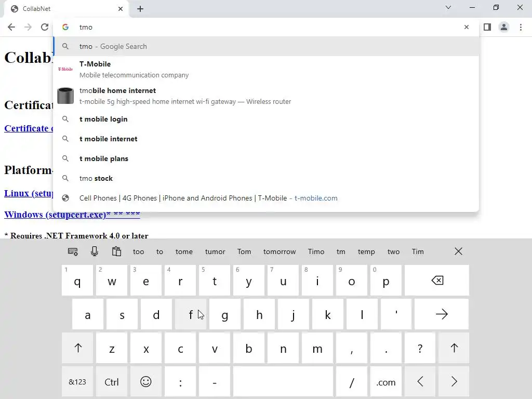Tap the hyphen key

(215, 382)
